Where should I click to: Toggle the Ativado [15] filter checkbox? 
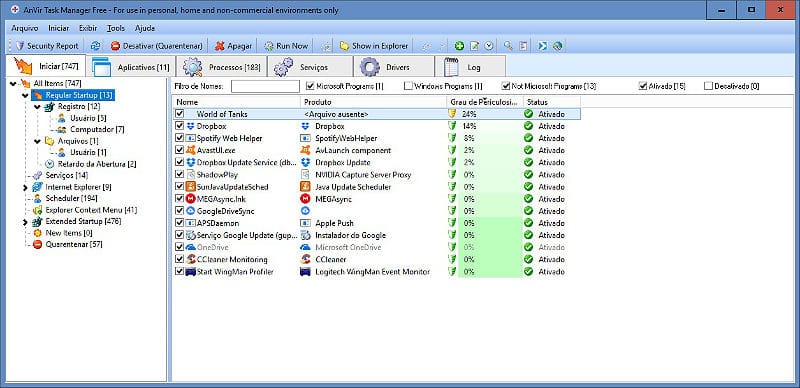click(643, 86)
